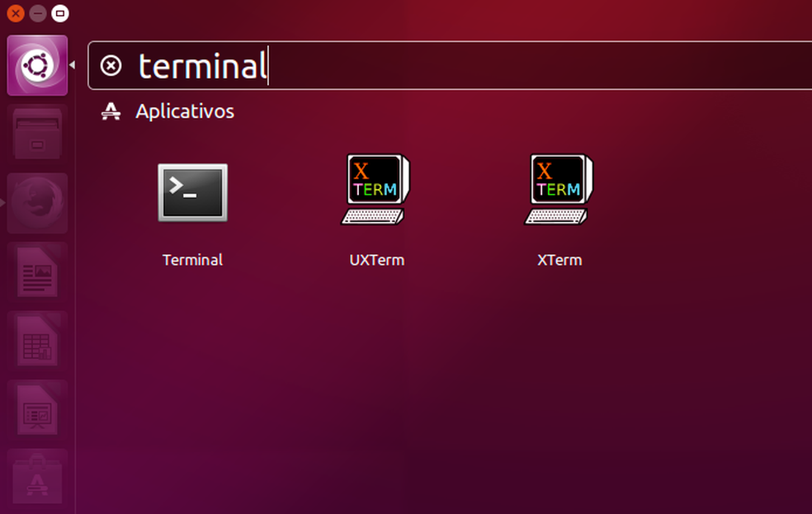
Task: Focus the Dash search field containing terminal
Action: point(450,66)
